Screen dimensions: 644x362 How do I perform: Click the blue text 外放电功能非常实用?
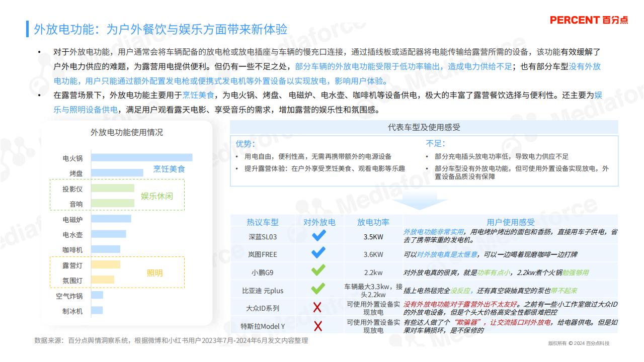pyautogui.click(x=434, y=232)
